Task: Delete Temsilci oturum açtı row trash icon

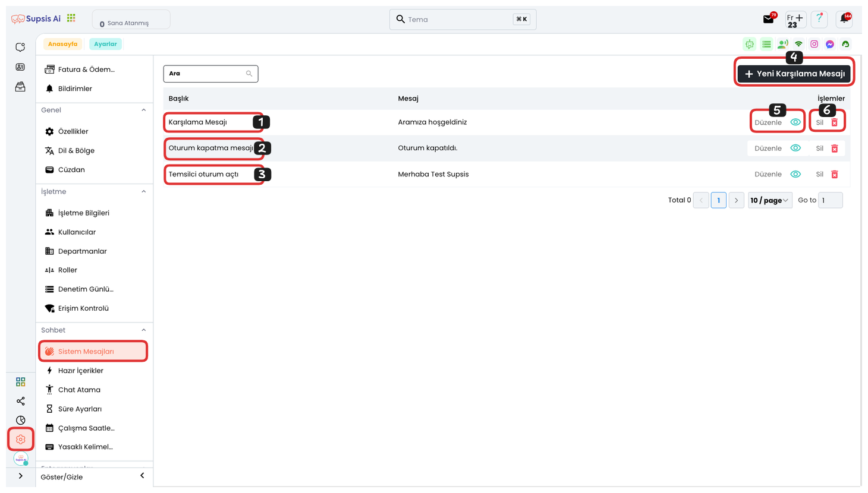Action: [834, 174]
